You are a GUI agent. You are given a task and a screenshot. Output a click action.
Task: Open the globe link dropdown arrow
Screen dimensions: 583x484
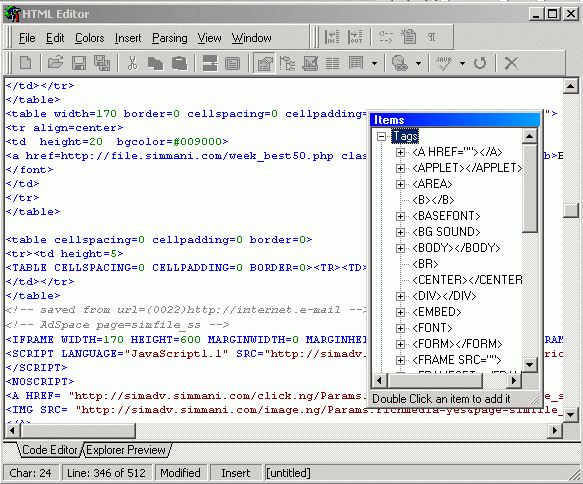[418, 64]
